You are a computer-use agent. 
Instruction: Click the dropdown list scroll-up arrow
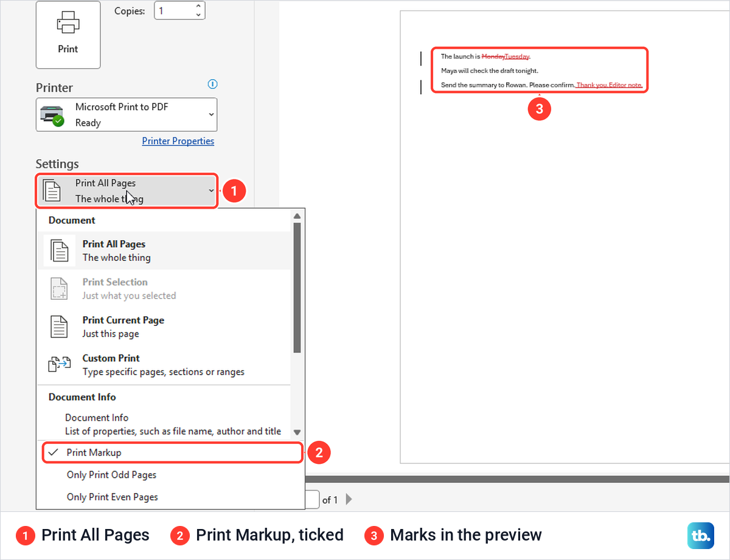(x=297, y=216)
